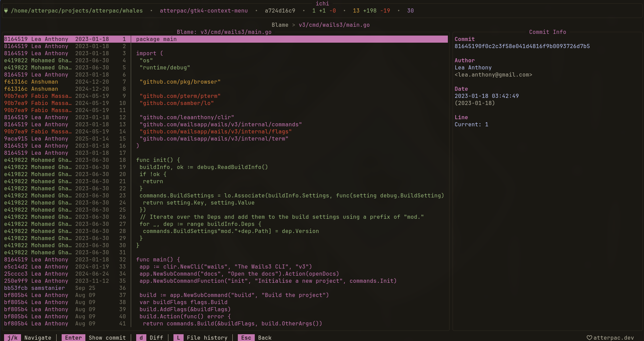Click commit f61316c by Anshuman on line 7
This screenshot has height=341, width=644.
pyautogui.click(x=16, y=82)
